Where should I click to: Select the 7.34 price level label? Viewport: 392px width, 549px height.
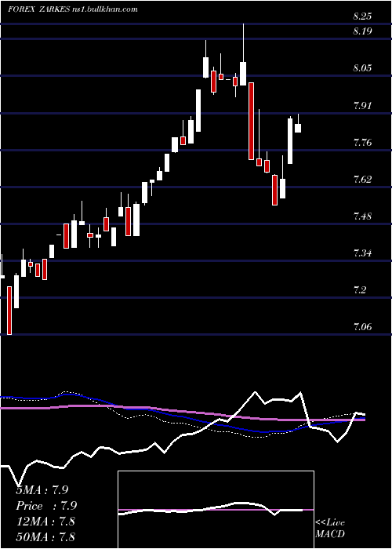coord(362,253)
